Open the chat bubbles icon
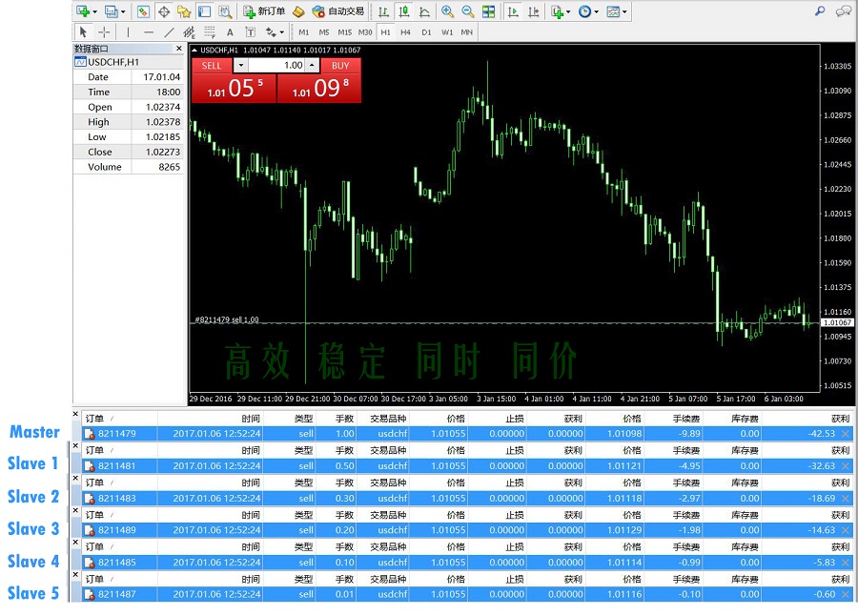 click(844, 11)
